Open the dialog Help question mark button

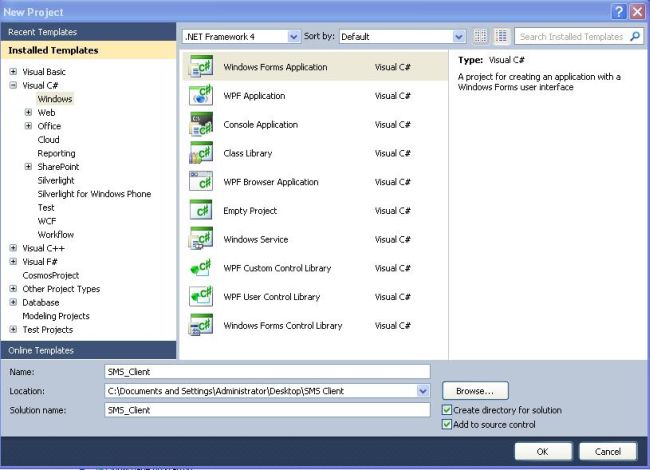[618, 12]
